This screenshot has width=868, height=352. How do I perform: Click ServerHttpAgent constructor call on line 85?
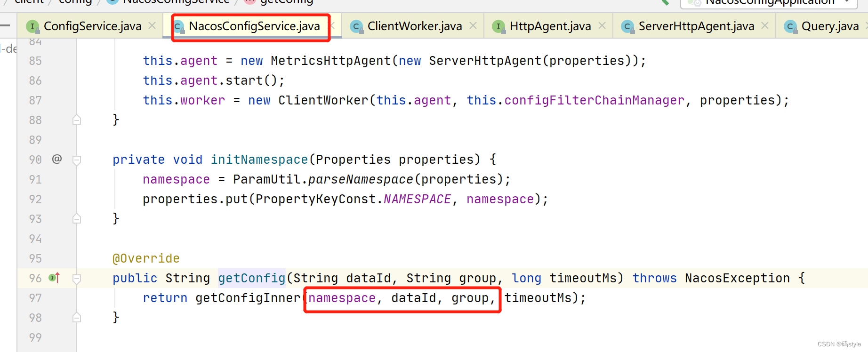[485, 61]
